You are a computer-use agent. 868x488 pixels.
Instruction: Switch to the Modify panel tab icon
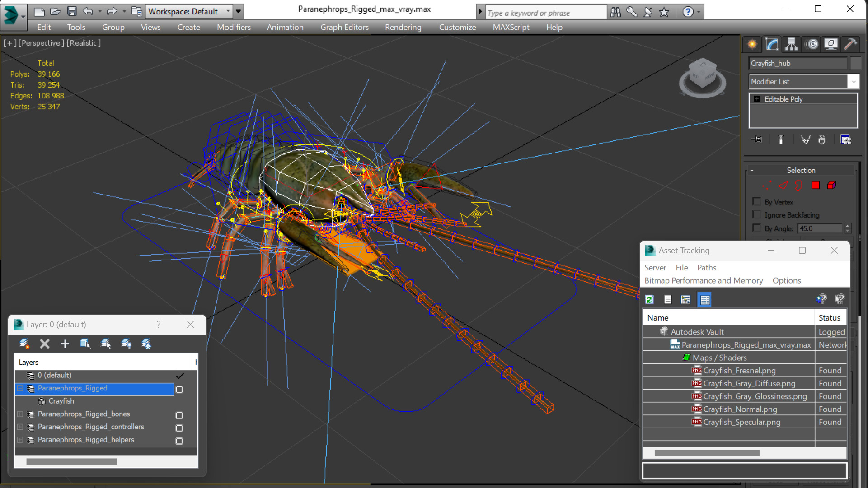(x=772, y=44)
